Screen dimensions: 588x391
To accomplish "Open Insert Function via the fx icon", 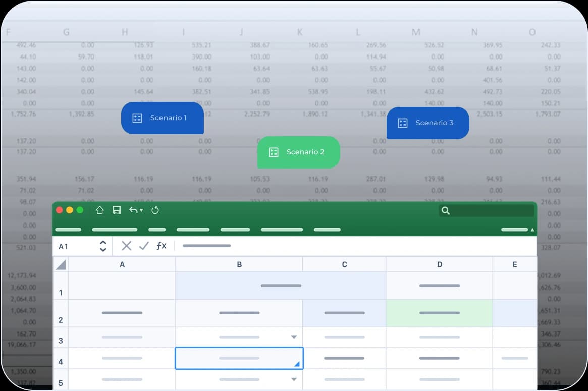I will click(x=161, y=246).
